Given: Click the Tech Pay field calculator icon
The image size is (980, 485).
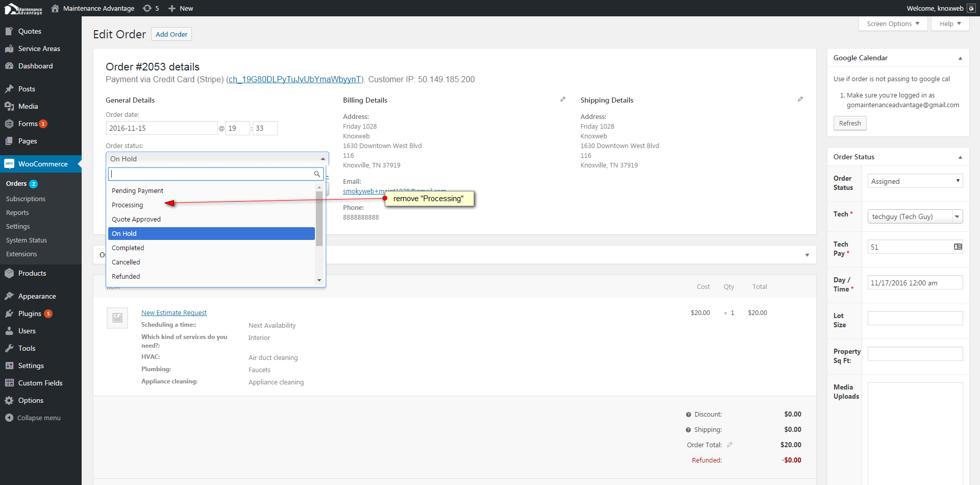Looking at the screenshot, I should (958, 247).
